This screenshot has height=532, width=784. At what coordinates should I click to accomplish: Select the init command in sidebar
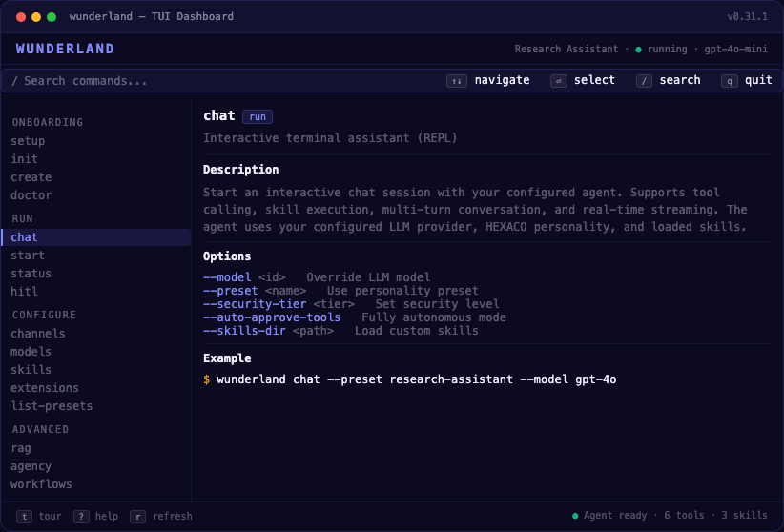click(24, 159)
